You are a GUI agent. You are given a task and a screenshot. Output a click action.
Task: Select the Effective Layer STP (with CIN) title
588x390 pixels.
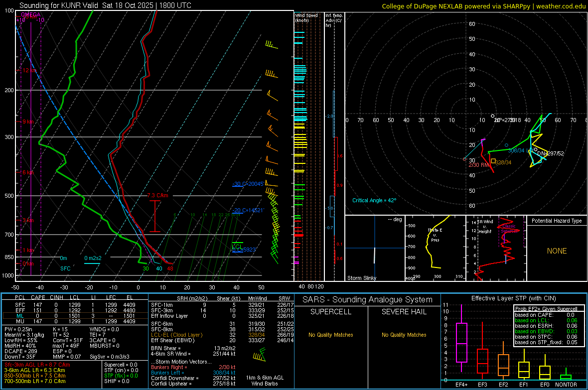(513, 298)
